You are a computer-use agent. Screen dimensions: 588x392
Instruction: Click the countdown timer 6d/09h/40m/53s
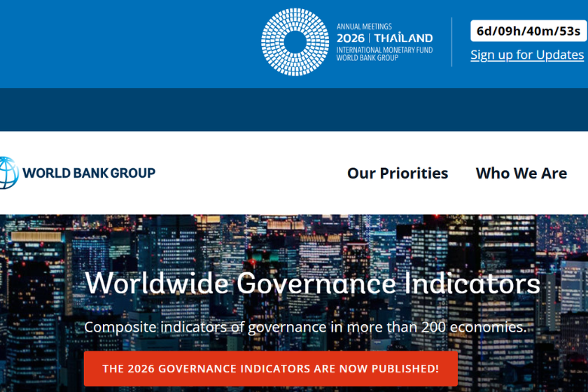[x=528, y=31]
